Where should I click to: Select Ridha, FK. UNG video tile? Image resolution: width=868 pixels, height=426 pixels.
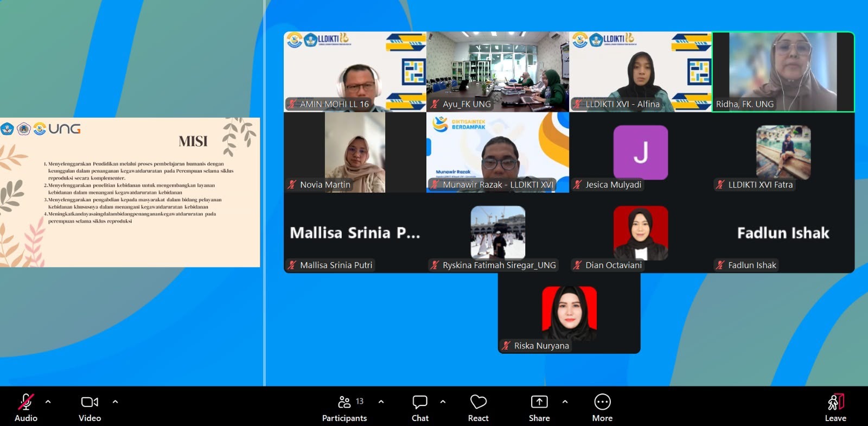tap(783, 72)
